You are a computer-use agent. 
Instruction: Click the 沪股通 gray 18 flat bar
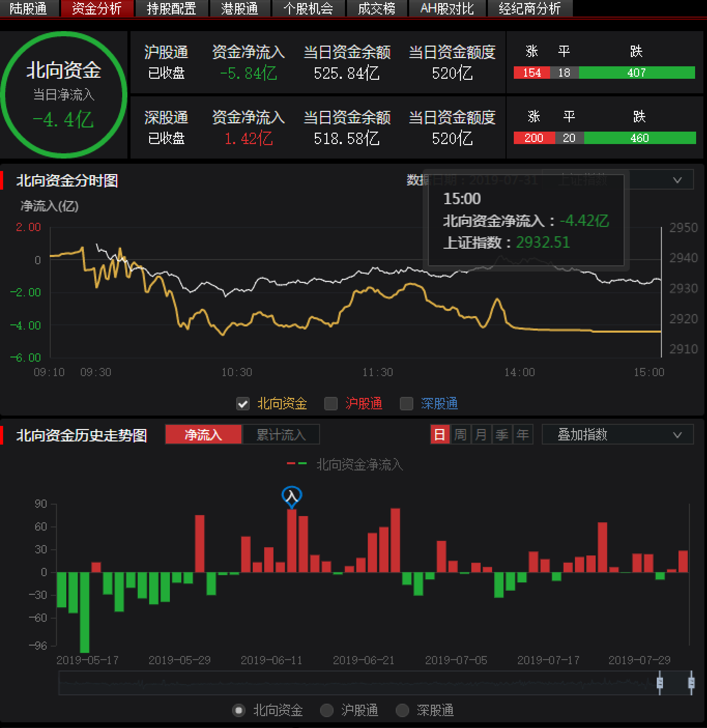click(x=565, y=73)
